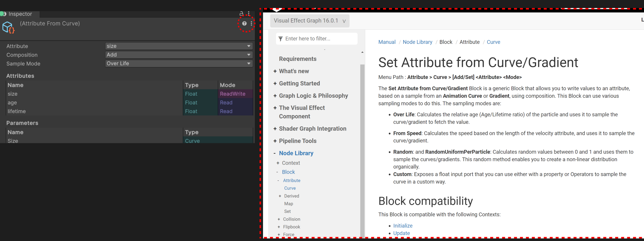Viewport: 644px width, 241px height.
Task: Open the Set page in sidebar
Action: [x=287, y=211]
